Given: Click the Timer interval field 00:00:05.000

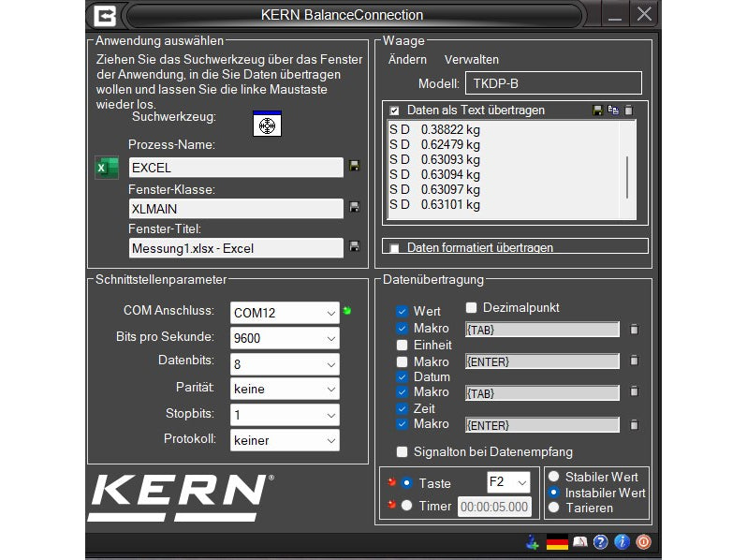Looking at the screenshot, I should coord(494,507).
